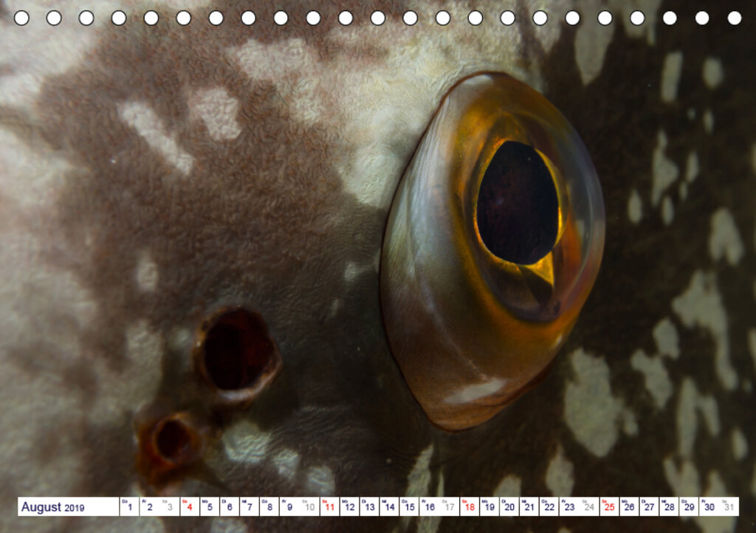Pick the greyed Saturday 31 cell
The image size is (756, 533).
[x=729, y=506]
